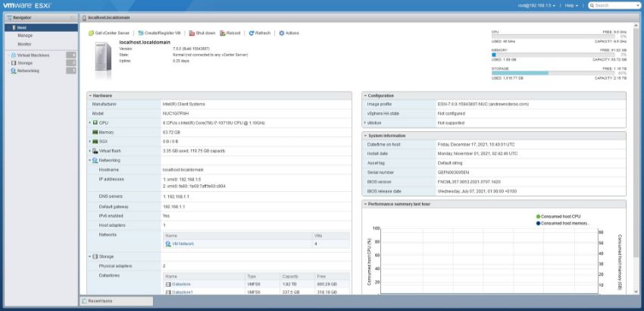The width and height of the screenshot is (644, 311).
Task: Click the Storage icon in Navigator
Action: 14,63
